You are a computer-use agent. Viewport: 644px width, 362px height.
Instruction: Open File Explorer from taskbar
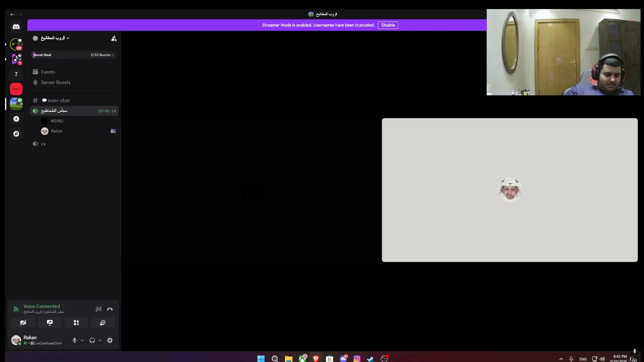pos(288,358)
